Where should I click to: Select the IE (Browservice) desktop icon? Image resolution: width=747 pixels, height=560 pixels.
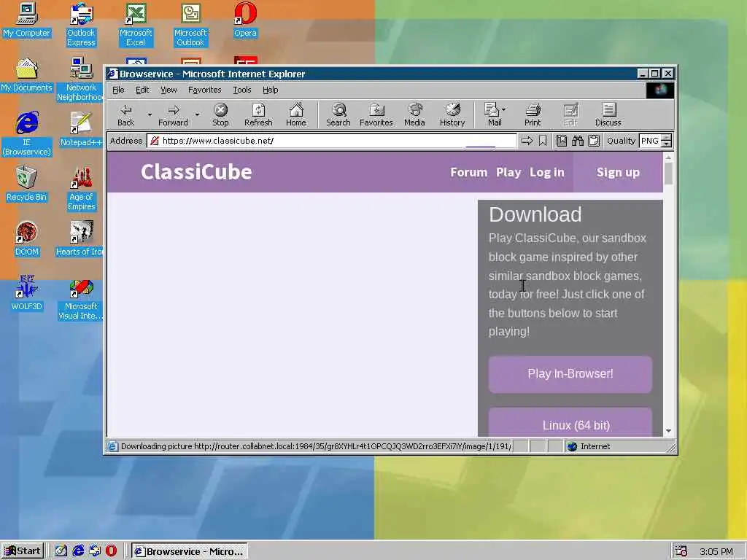point(26,134)
